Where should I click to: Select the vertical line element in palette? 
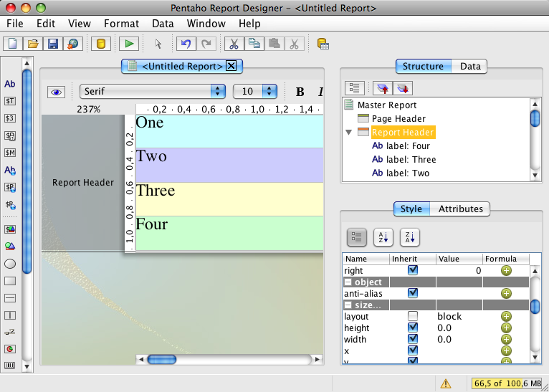(10, 315)
